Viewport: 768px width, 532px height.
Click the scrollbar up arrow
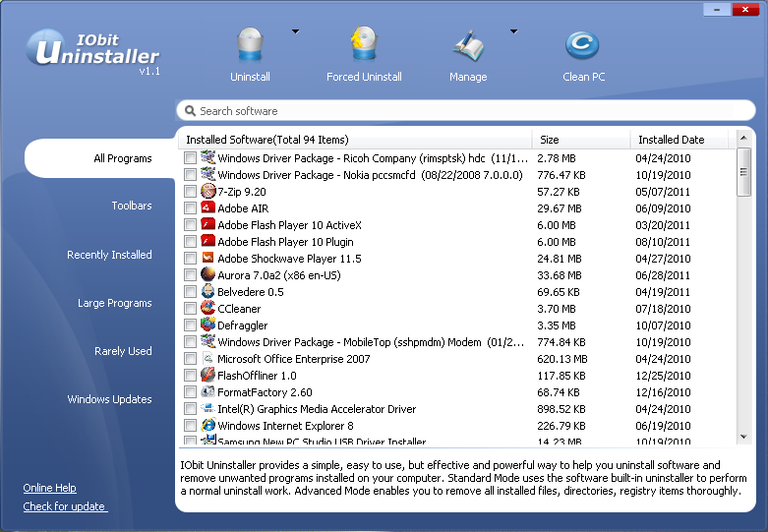point(743,138)
